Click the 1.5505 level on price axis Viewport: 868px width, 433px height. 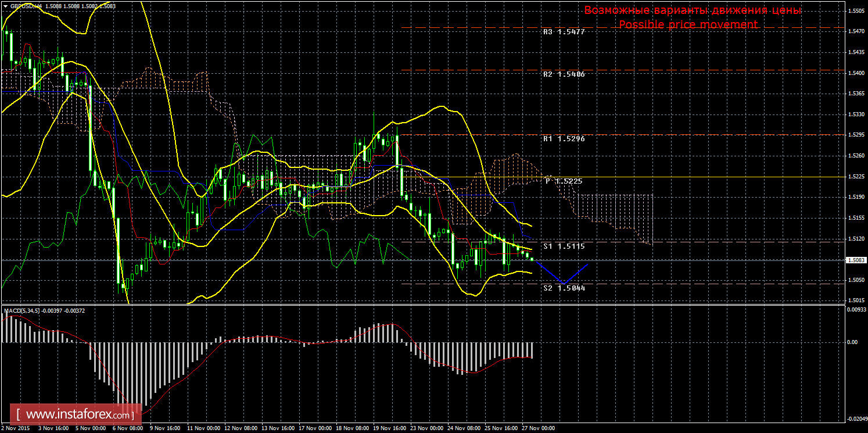point(856,11)
